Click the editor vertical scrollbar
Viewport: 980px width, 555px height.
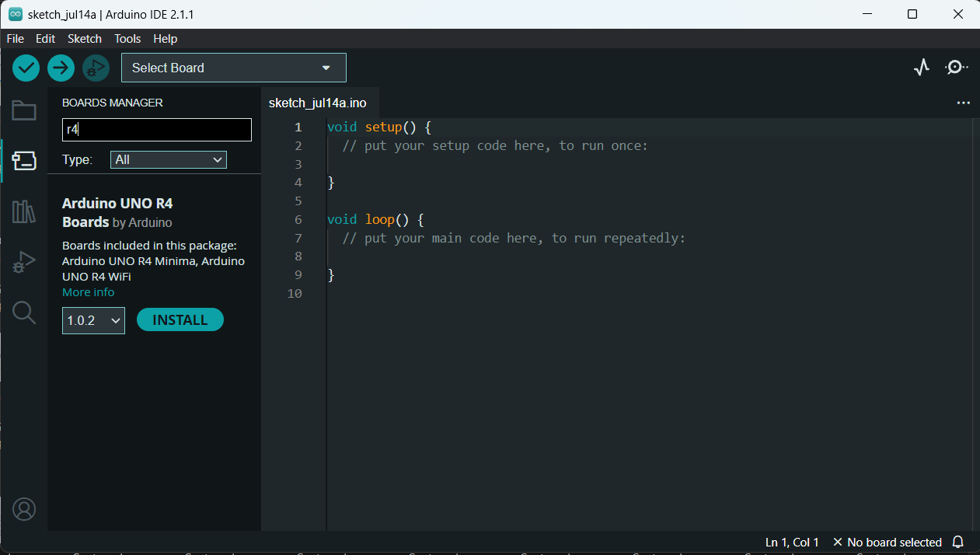click(x=975, y=324)
